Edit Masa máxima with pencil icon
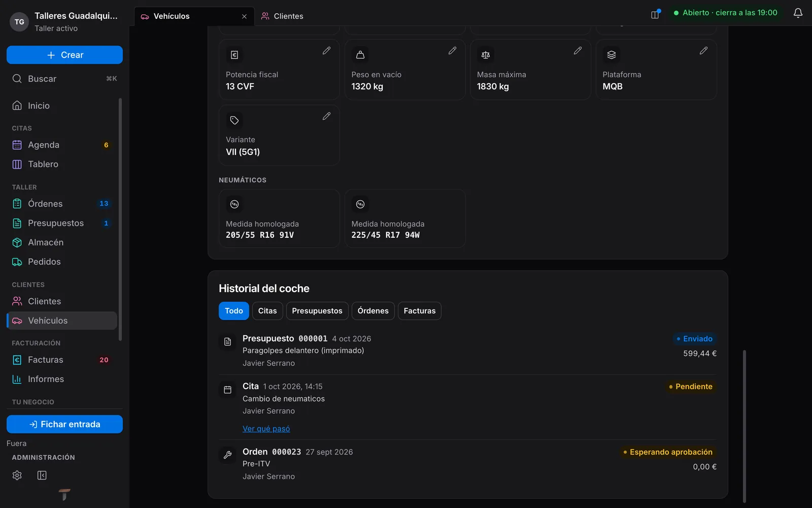 578,51
